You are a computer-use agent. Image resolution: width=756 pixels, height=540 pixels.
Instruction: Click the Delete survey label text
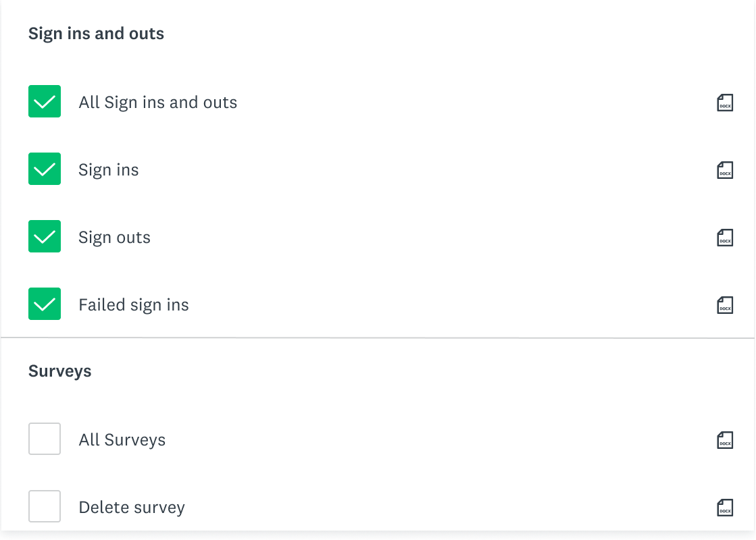[x=132, y=508]
